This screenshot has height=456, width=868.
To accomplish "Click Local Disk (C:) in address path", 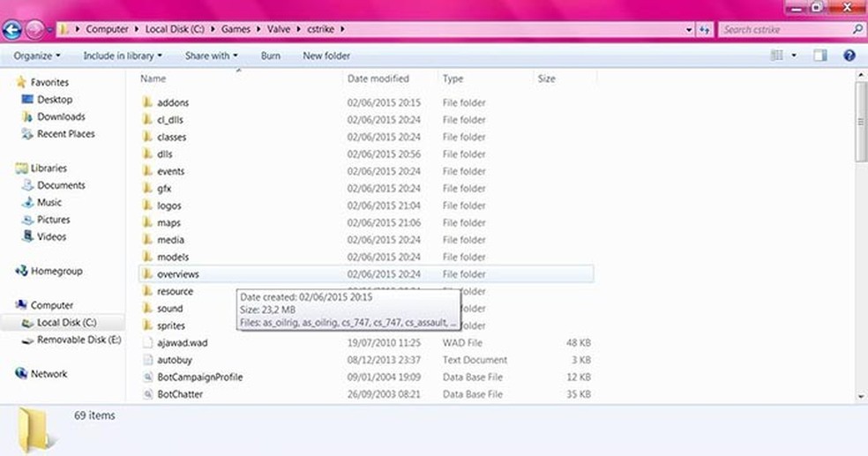I will coord(175,29).
